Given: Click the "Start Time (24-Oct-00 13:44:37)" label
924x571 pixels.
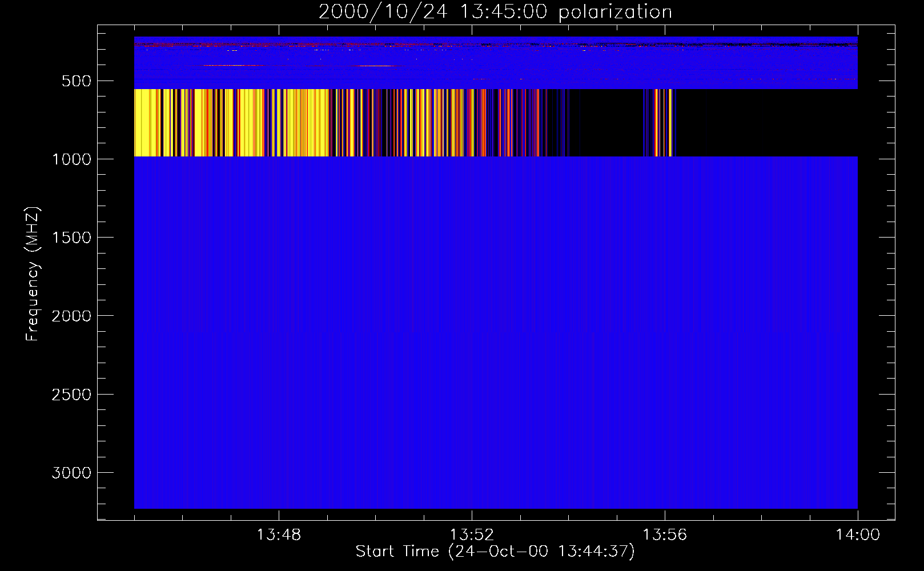Looking at the screenshot, I should coord(495,551).
